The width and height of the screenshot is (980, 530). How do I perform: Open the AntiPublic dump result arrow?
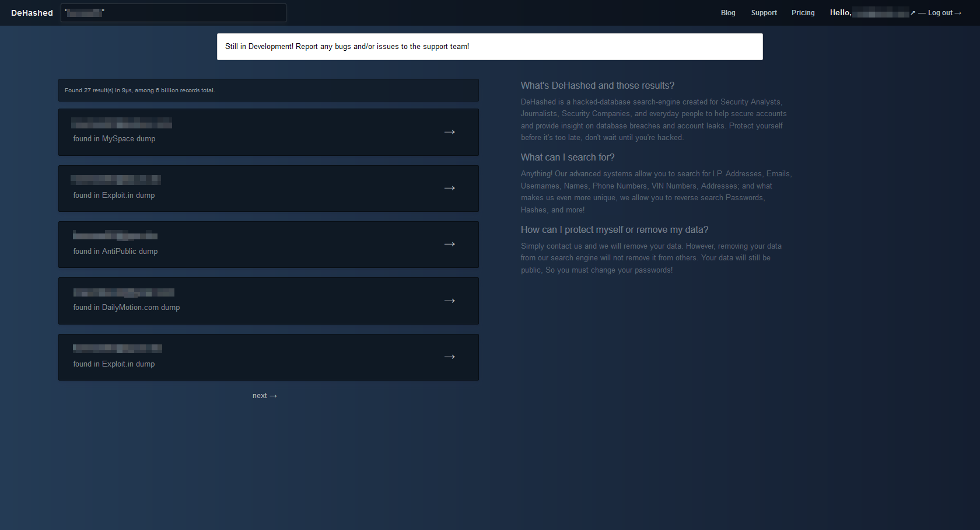449,244
